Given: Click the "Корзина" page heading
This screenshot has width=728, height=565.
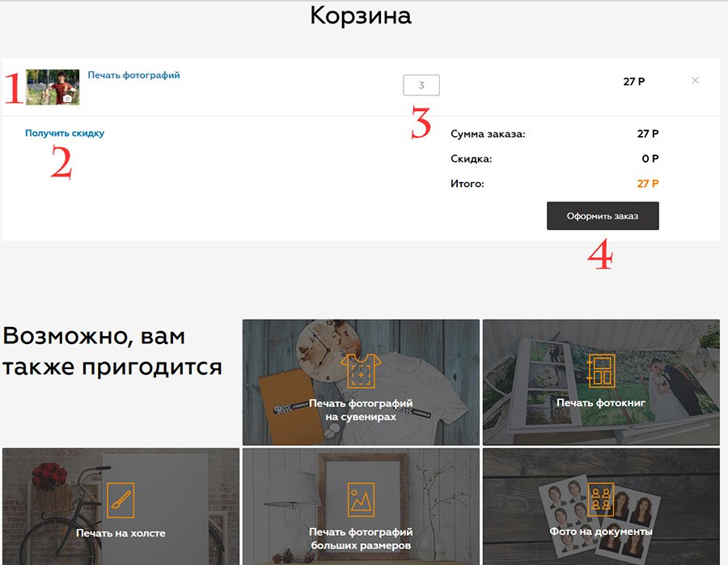Looking at the screenshot, I should coord(361,16).
